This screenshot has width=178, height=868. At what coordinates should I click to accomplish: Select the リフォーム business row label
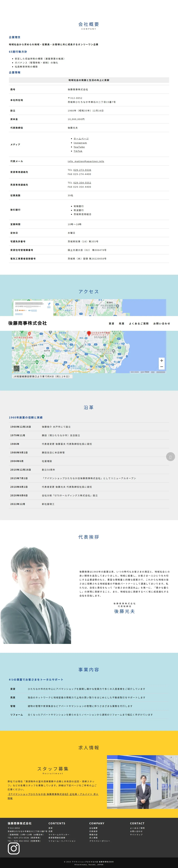(17, 715)
